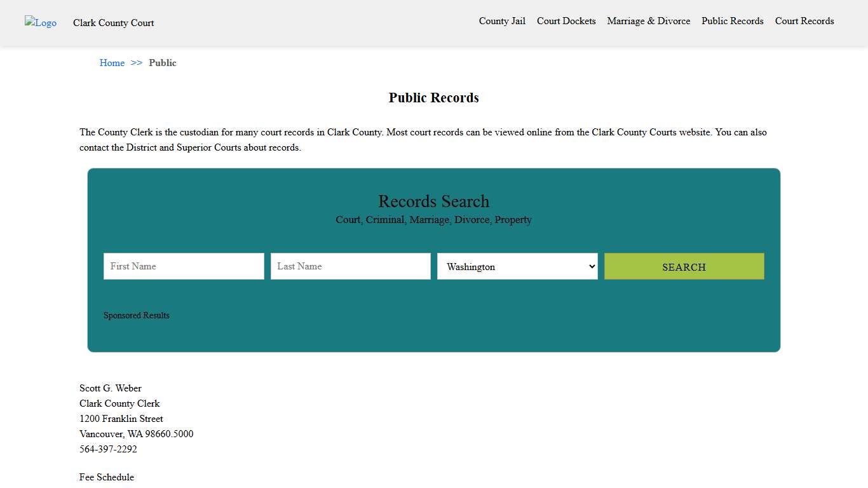
Task: Open the County Jail page
Action: 502,21
